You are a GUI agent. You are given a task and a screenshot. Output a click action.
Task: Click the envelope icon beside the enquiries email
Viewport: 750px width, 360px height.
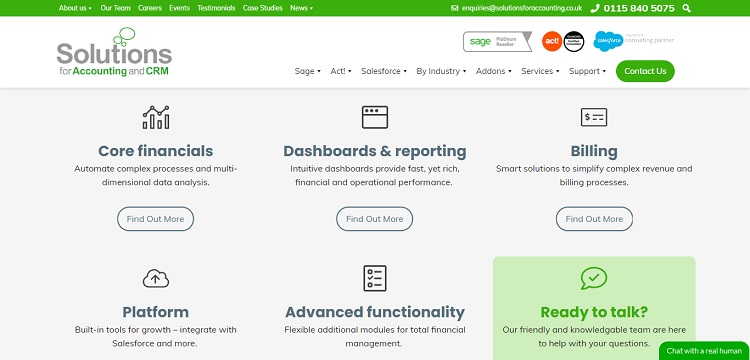tap(454, 8)
